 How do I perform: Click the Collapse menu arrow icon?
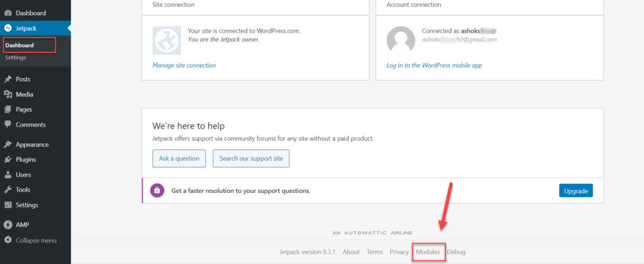pos(8,240)
